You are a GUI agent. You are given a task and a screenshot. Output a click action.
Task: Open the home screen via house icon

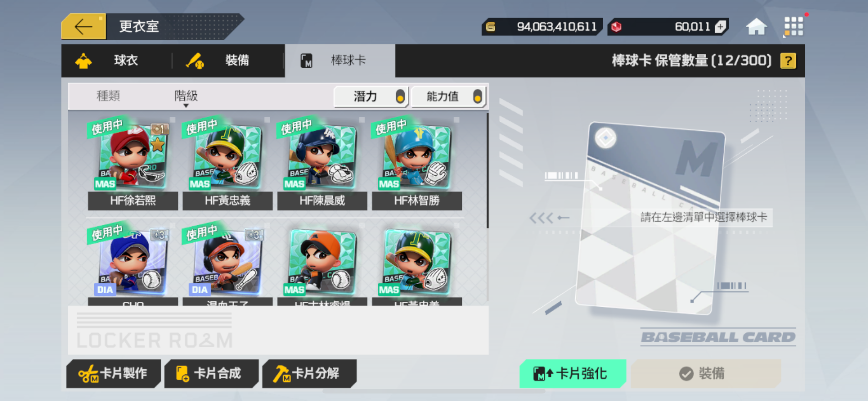pos(756,26)
